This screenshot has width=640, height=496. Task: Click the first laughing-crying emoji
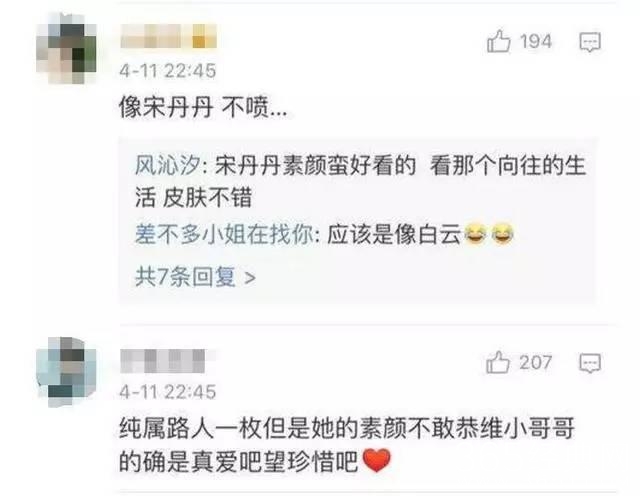476,234
